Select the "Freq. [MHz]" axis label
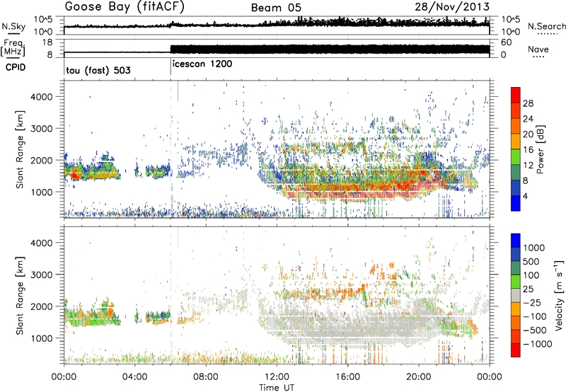 point(13,48)
